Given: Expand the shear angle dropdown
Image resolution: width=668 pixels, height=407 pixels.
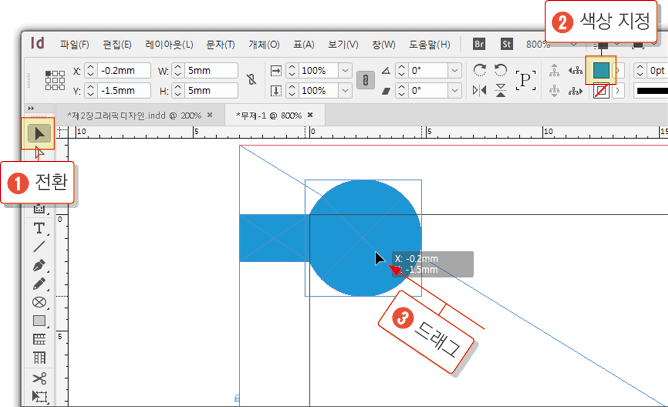Looking at the screenshot, I should pos(455,90).
